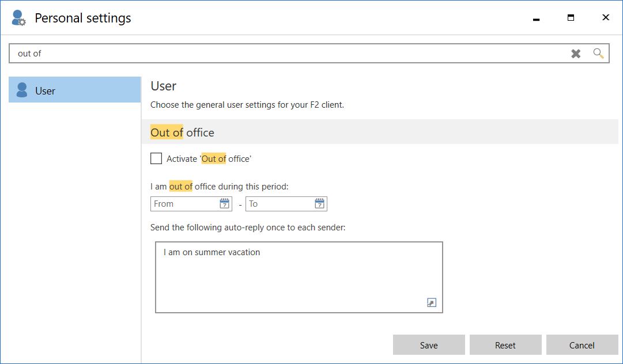Open the From date calendar picker
The image size is (623, 364).
pyautogui.click(x=225, y=204)
